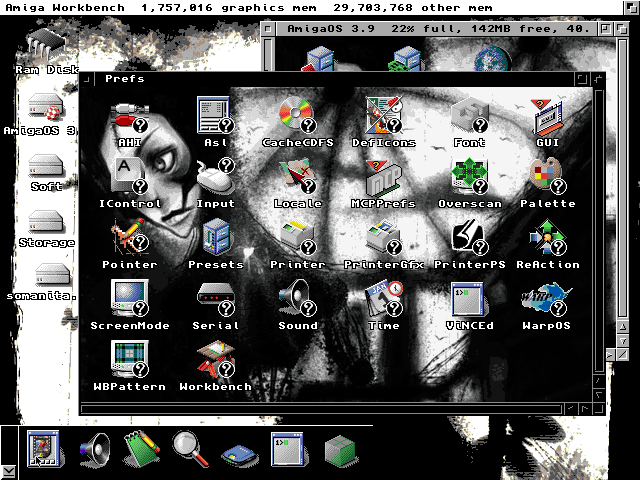Open the Font preferences icon
This screenshot has width=640, height=480.
pyautogui.click(x=469, y=116)
